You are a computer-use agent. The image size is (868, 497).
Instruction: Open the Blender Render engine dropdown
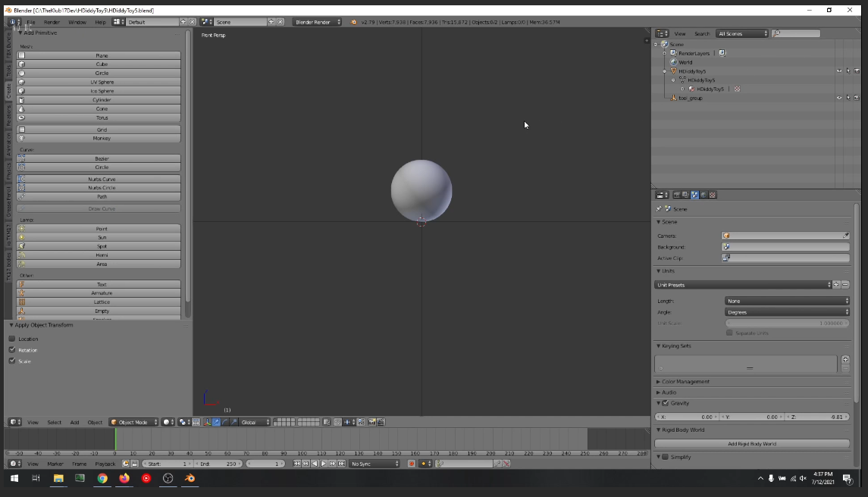click(317, 22)
